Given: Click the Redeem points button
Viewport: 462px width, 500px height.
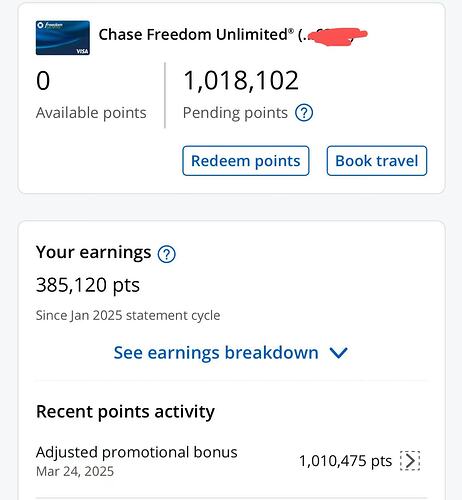Looking at the screenshot, I should pyautogui.click(x=246, y=161).
